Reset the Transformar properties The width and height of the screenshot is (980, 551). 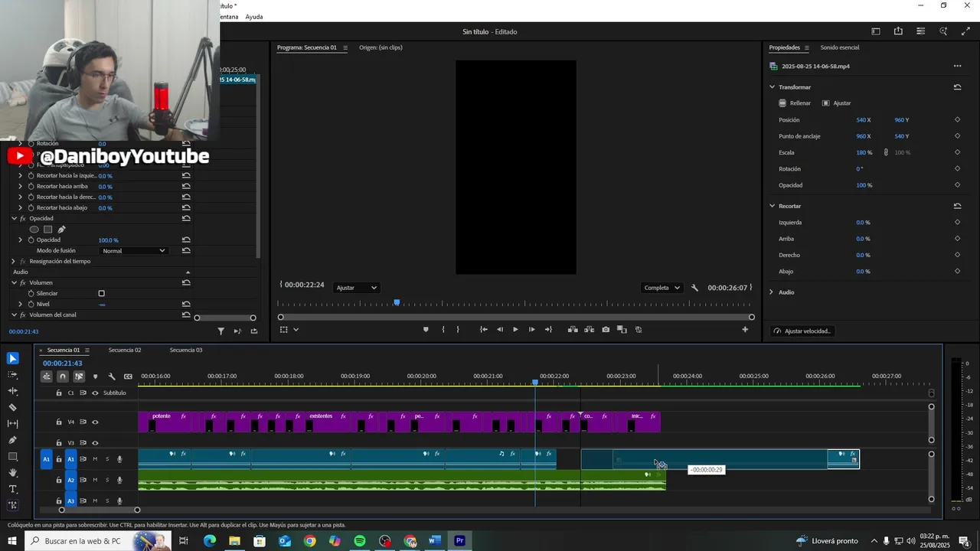[x=957, y=87]
